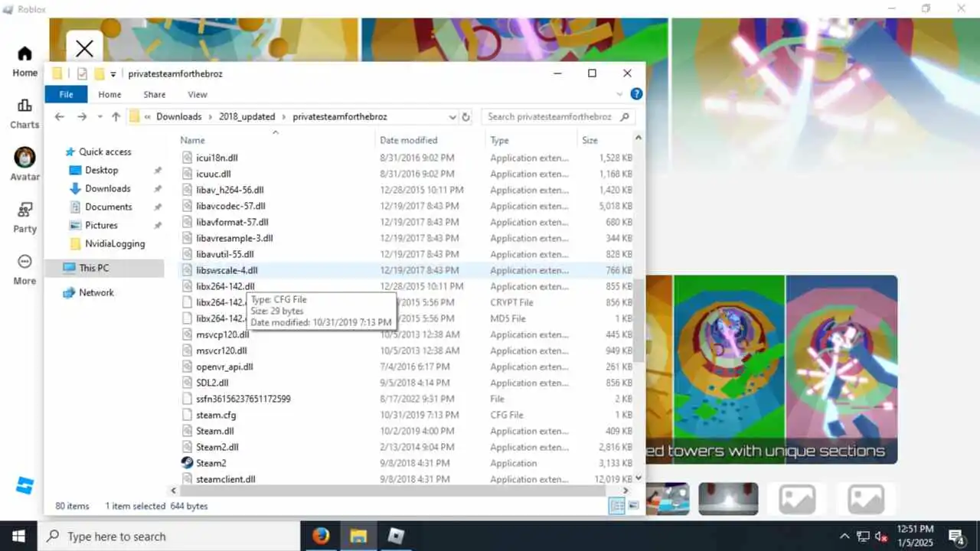Expand the ribbon with the chevron
The width and height of the screenshot is (980, 551).
click(x=620, y=94)
